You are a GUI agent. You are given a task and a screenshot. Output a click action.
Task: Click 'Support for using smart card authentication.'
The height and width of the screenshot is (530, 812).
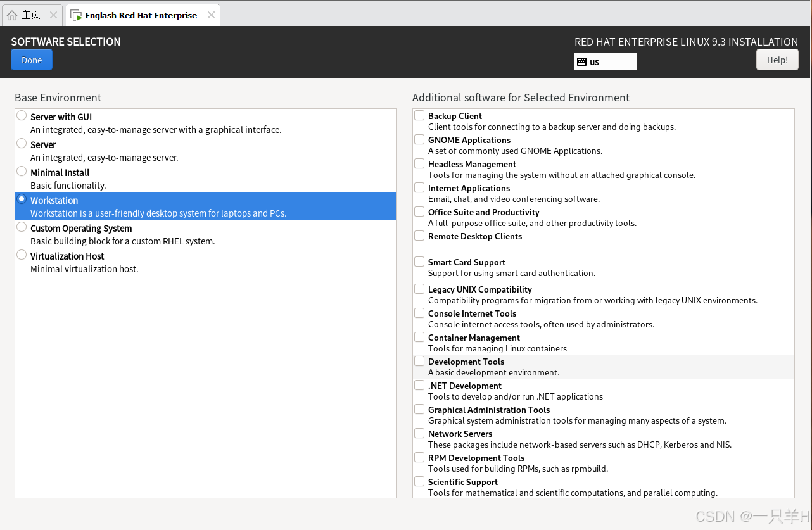click(512, 273)
